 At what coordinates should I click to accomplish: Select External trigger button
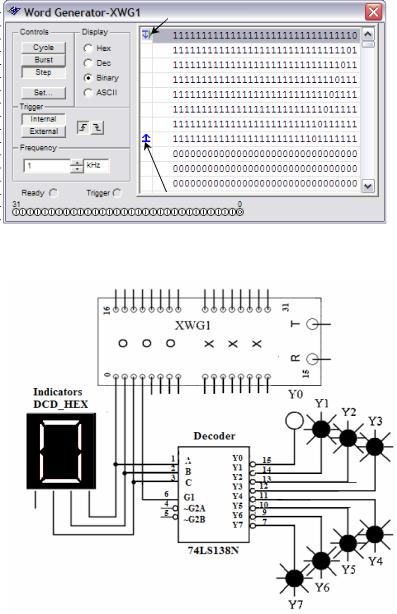pyautogui.click(x=43, y=131)
